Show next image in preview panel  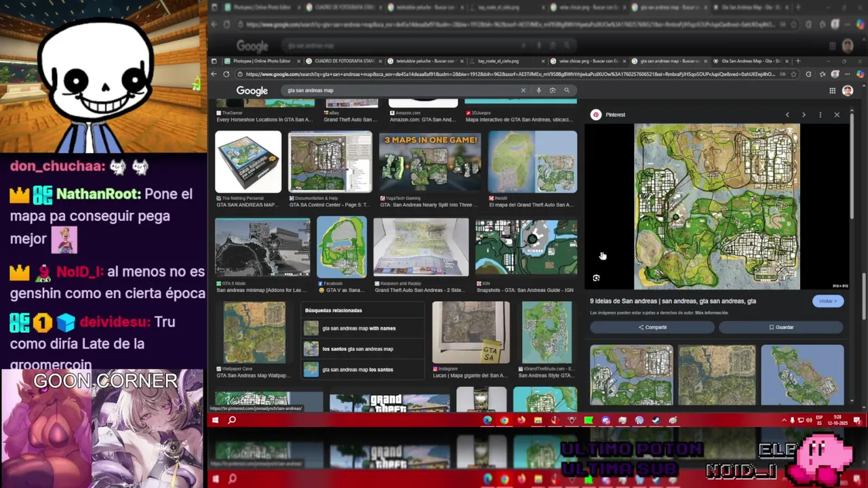click(x=804, y=115)
